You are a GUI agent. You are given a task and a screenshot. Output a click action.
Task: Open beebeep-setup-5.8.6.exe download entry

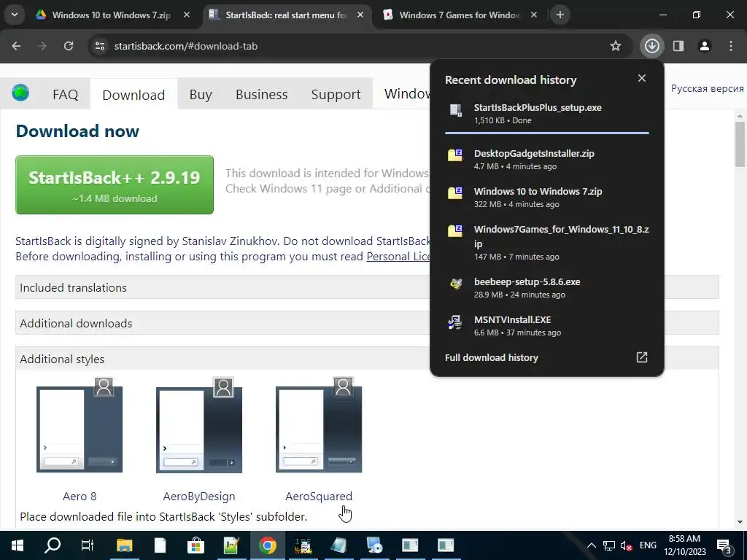click(547, 288)
